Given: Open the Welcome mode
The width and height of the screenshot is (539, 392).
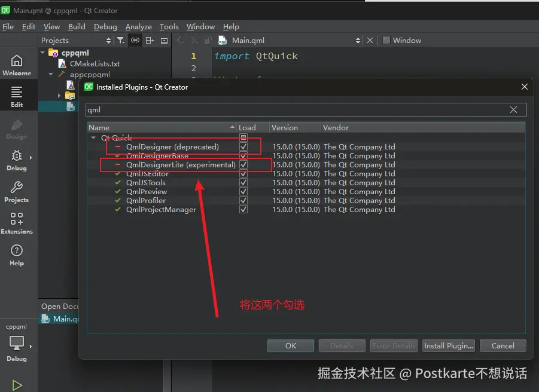Looking at the screenshot, I should [x=17, y=65].
